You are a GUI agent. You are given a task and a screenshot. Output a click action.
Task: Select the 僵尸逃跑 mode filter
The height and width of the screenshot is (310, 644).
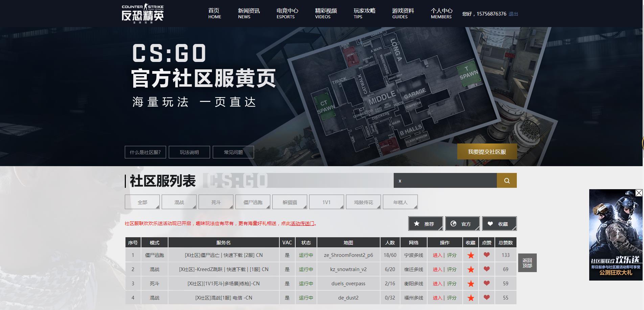(x=253, y=202)
